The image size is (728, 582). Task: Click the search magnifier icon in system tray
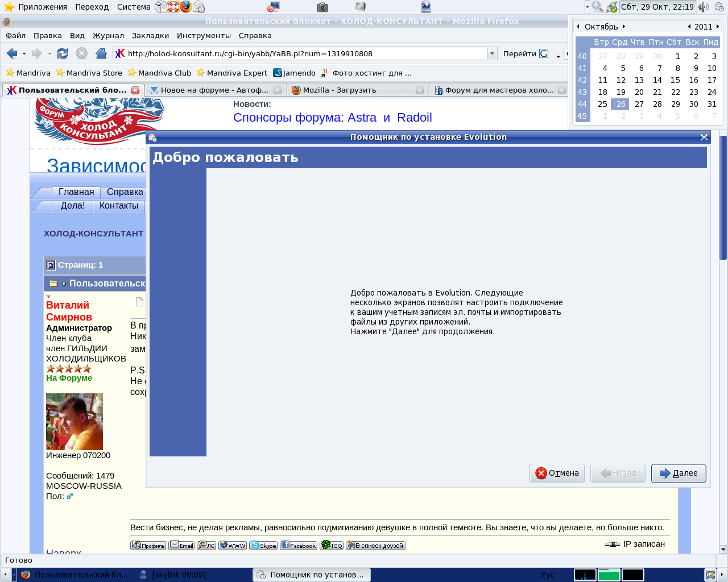click(598, 7)
